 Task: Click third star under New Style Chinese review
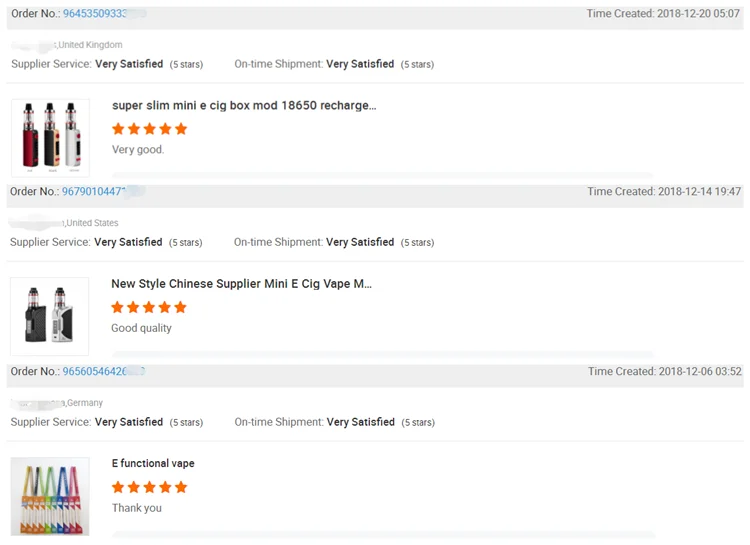click(x=149, y=308)
